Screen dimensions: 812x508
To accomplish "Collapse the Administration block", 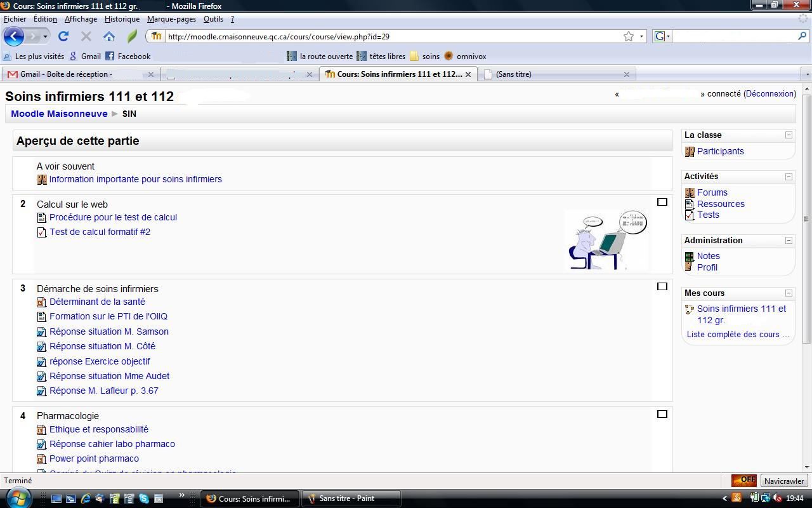I will (789, 241).
